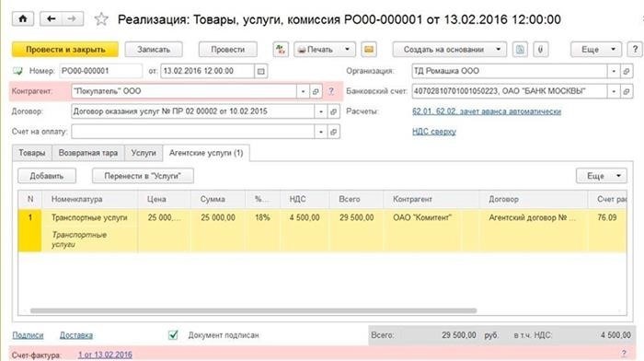644x361 pixels.
Task: Click the horizontal table scrollbar
Action: coord(253,311)
